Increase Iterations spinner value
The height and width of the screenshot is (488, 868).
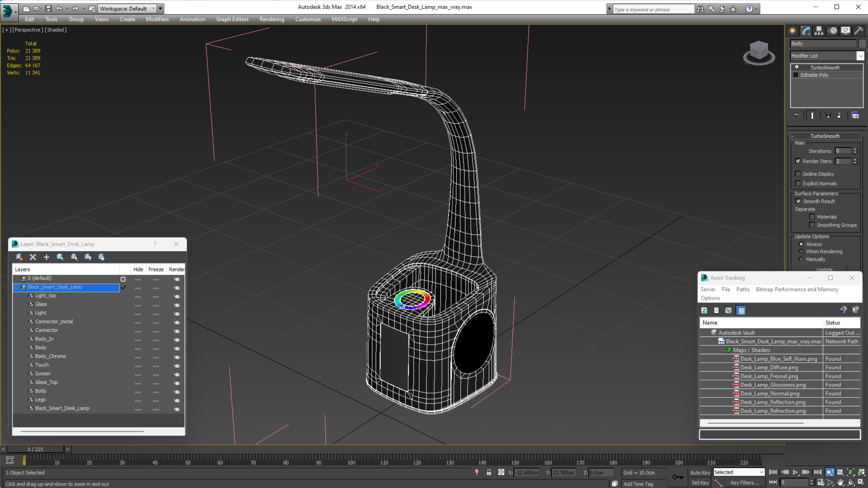click(x=855, y=149)
